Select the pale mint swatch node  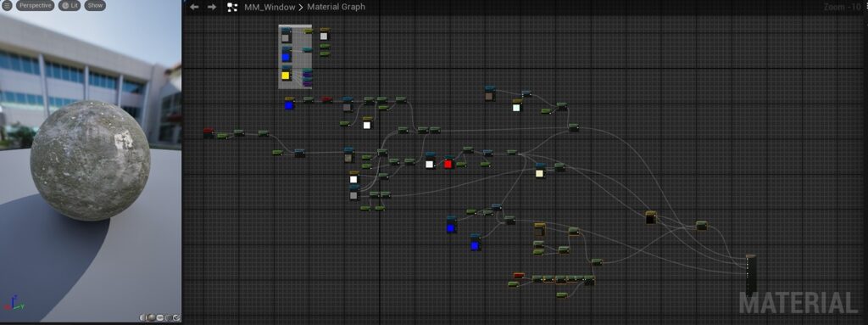tap(516, 106)
